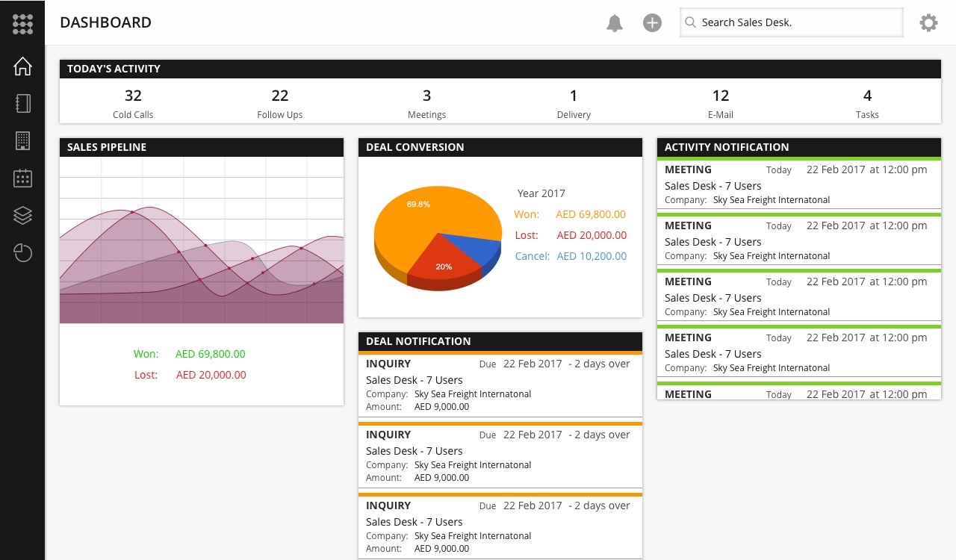Open the 3 Meetings activity
Viewport: 956px width, 560px height.
coord(426,103)
